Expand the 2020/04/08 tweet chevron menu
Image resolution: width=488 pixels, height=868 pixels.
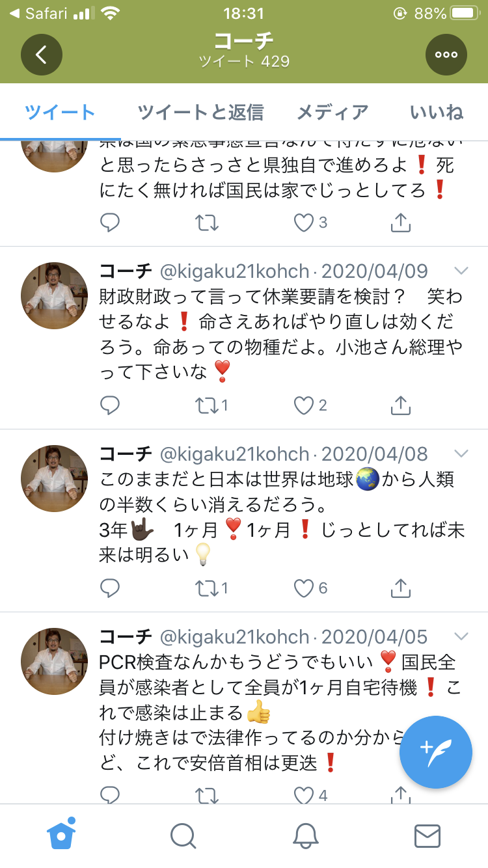(x=461, y=454)
